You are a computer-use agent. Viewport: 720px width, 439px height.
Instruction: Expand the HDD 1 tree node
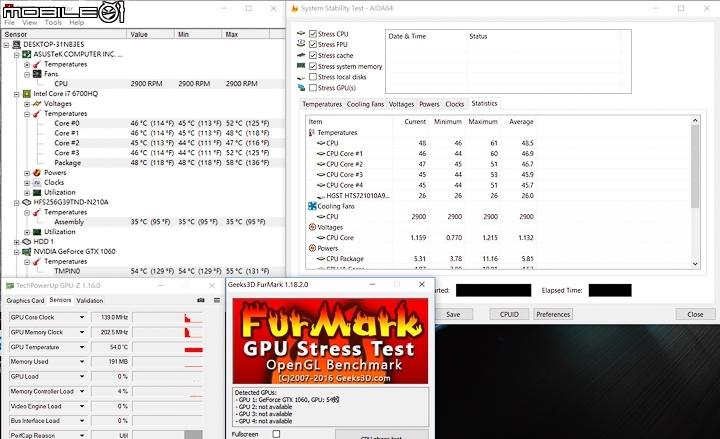(x=17, y=242)
